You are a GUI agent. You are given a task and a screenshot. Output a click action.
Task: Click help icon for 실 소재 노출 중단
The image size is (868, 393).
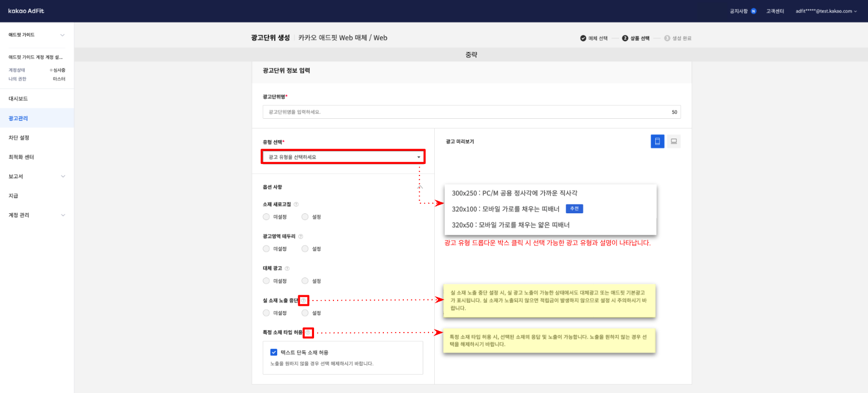click(x=304, y=301)
